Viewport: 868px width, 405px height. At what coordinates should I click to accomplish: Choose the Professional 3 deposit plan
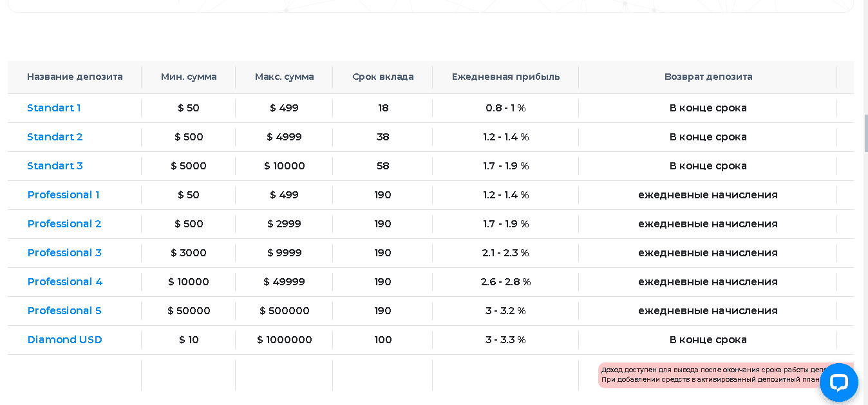point(64,253)
